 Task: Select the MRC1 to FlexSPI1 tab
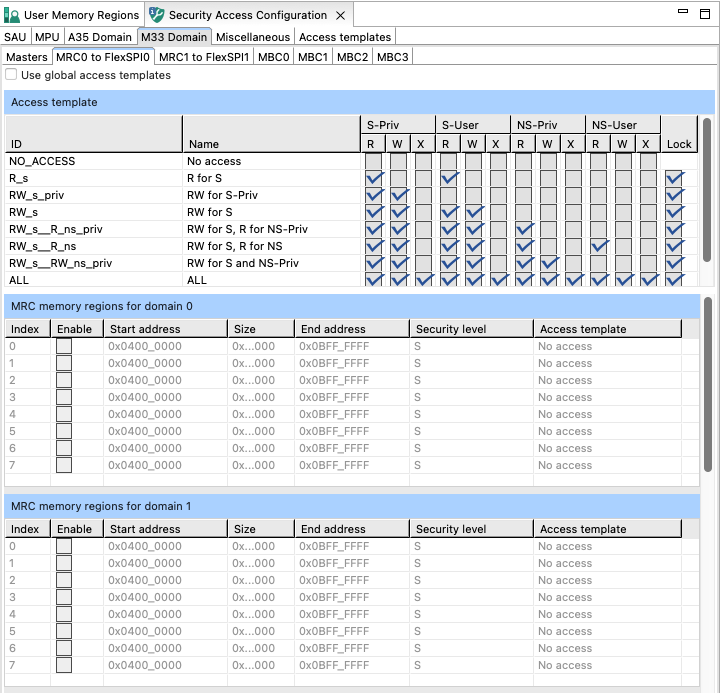click(204, 57)
